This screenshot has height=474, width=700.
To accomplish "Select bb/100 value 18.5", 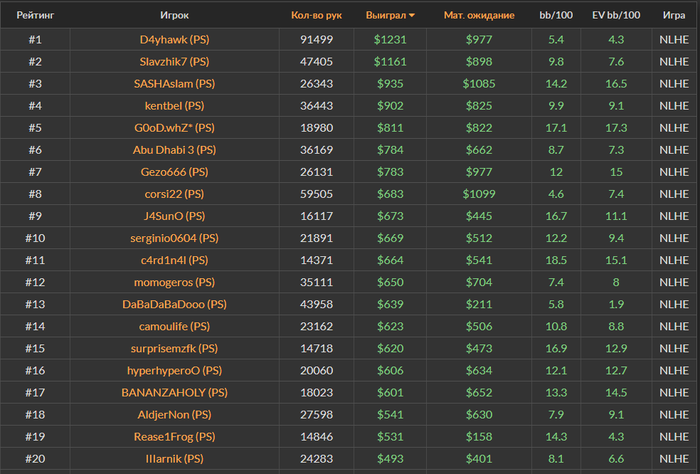I will pos(556,260).
